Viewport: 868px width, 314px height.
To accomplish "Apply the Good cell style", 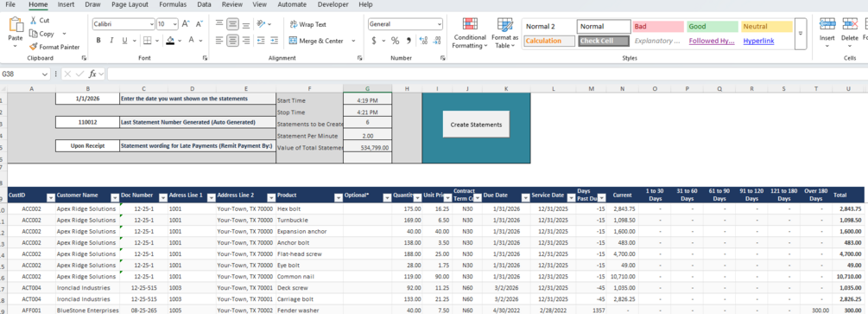I will [x=713, y=27].
